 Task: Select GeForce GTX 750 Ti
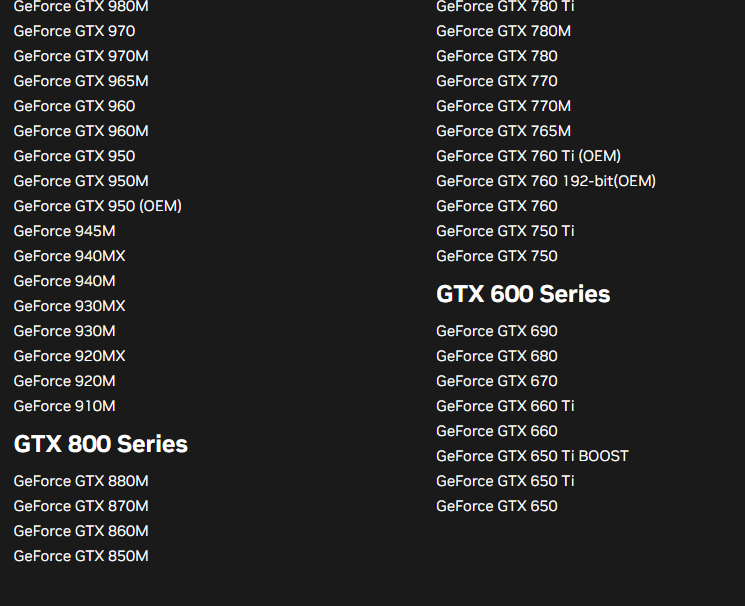(x=505, y=231)
